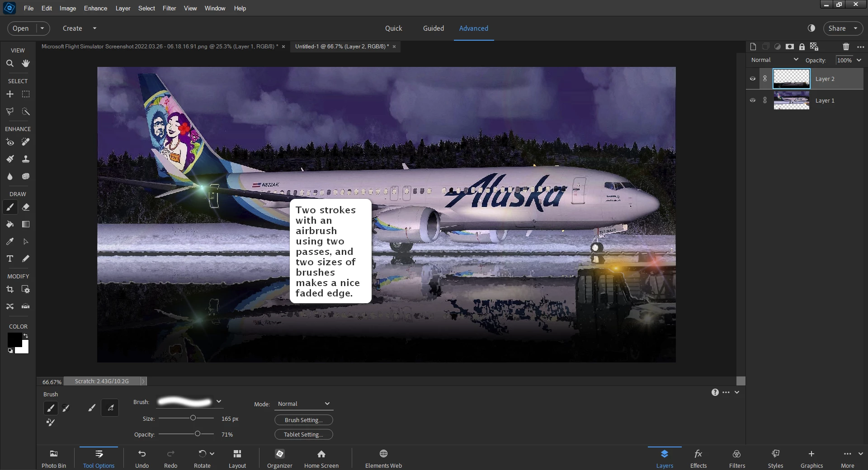
Task: Select the Gradient tool
Action: (26, 224)
